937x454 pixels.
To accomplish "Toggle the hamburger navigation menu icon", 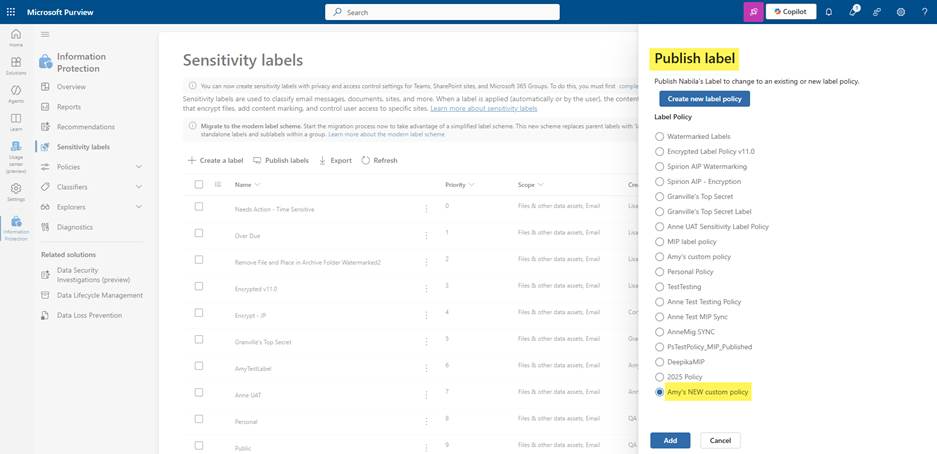I will coord(45,35).
